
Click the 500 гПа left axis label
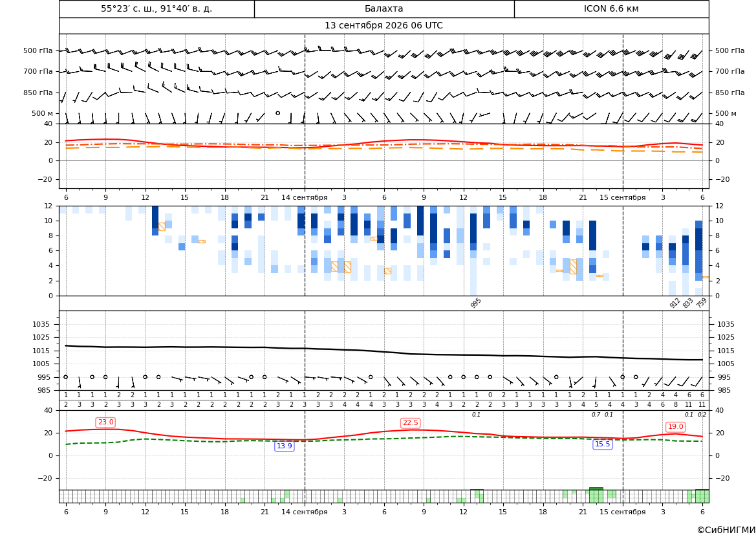(38, 50)
